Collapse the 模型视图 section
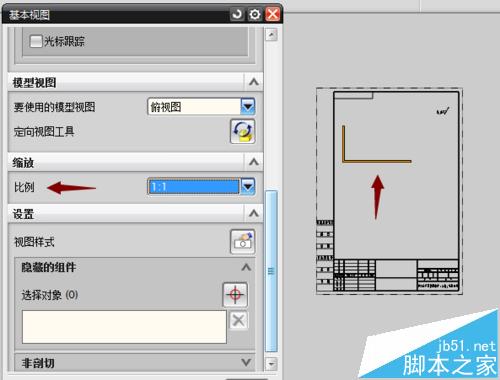Image resolution: width=500 pixels, height=380 pixels. point(254,82)
